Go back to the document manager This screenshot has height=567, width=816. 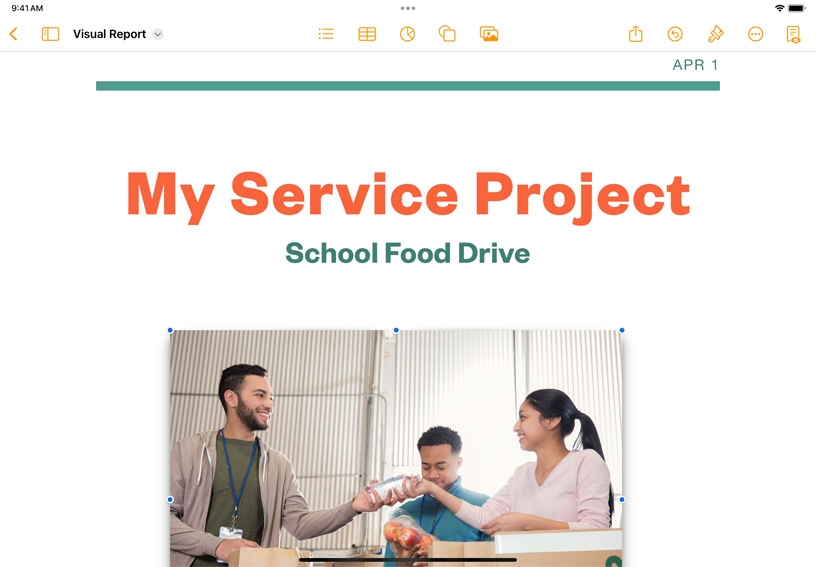click(14, 34)
